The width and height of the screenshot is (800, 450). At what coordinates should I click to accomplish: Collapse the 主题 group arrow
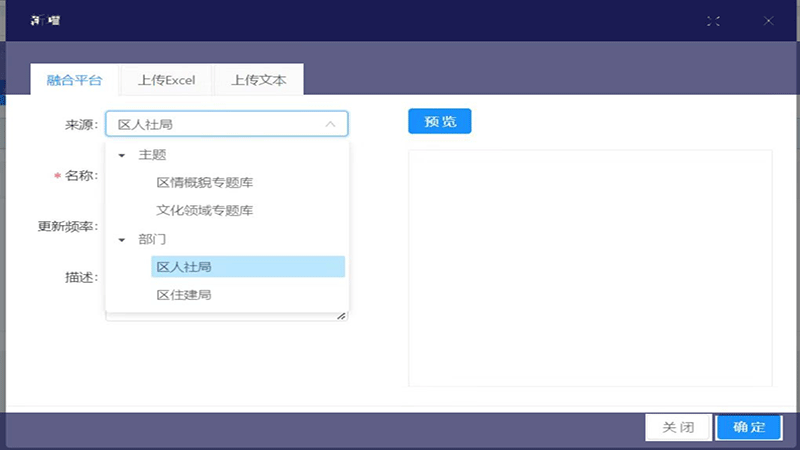point(121,155)
